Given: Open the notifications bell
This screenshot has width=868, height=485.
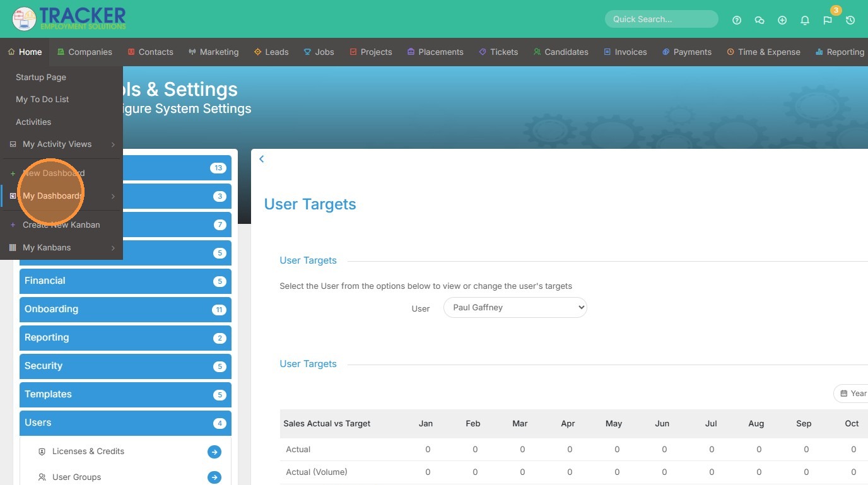Looking at the screenshot, I should click(x=805, y=20).
